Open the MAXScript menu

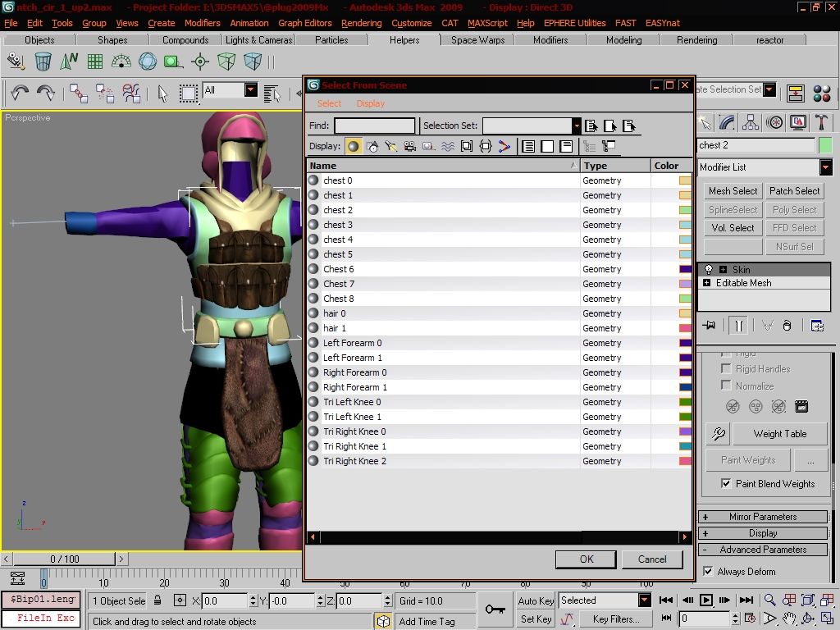coord(487,23)
